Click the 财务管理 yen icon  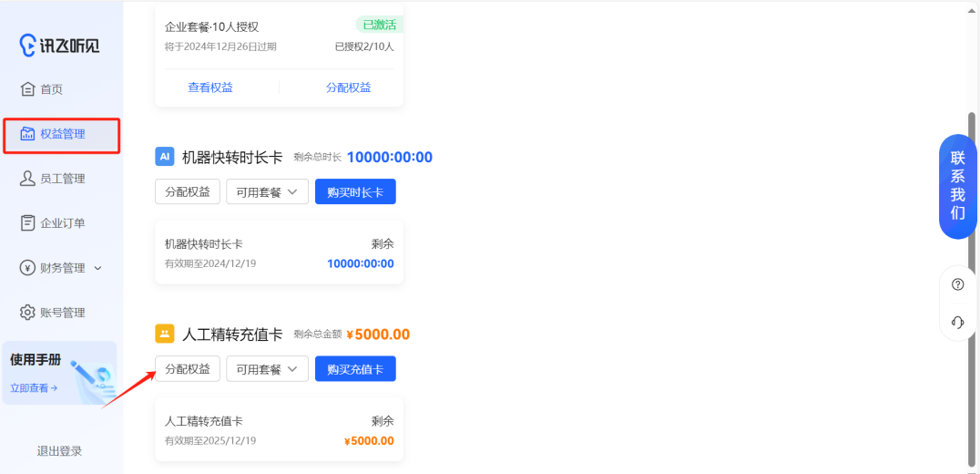27,268
